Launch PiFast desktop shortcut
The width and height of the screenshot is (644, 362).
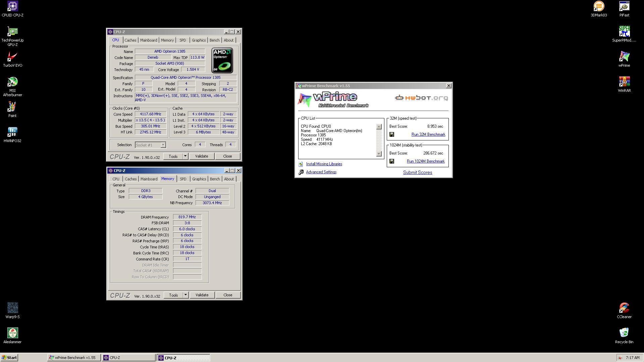624,9
